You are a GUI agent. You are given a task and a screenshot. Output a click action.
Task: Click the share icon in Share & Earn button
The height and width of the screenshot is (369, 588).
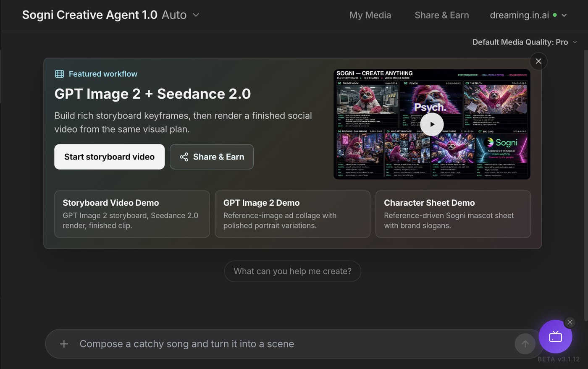184,157
